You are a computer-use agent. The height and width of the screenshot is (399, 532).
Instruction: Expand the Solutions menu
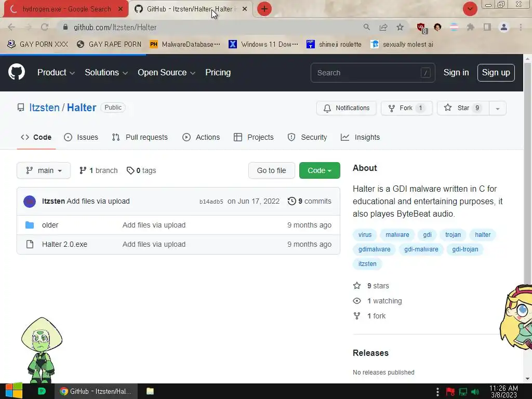[106, 72]
